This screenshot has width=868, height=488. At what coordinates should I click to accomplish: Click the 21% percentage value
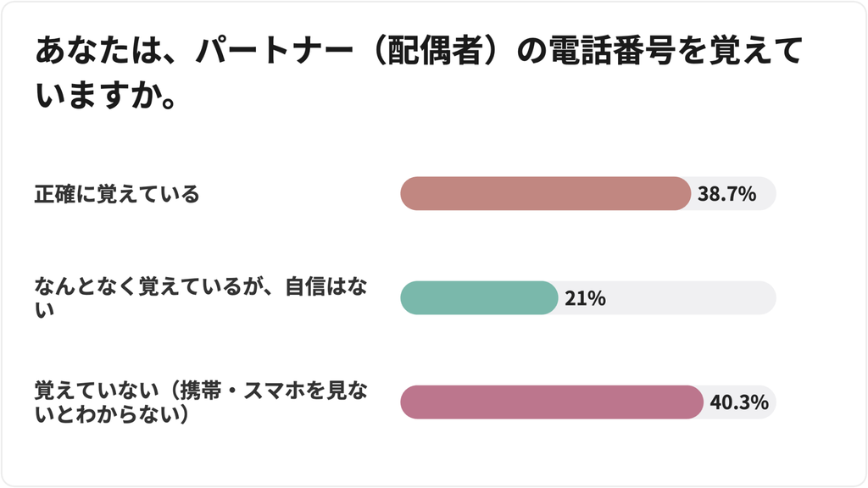(x=585, y=299)
